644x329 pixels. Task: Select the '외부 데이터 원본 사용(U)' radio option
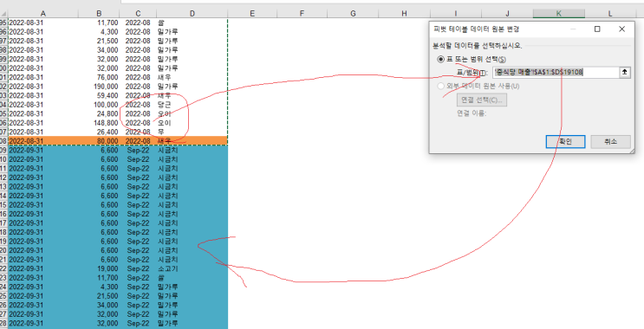coord(440,87)
